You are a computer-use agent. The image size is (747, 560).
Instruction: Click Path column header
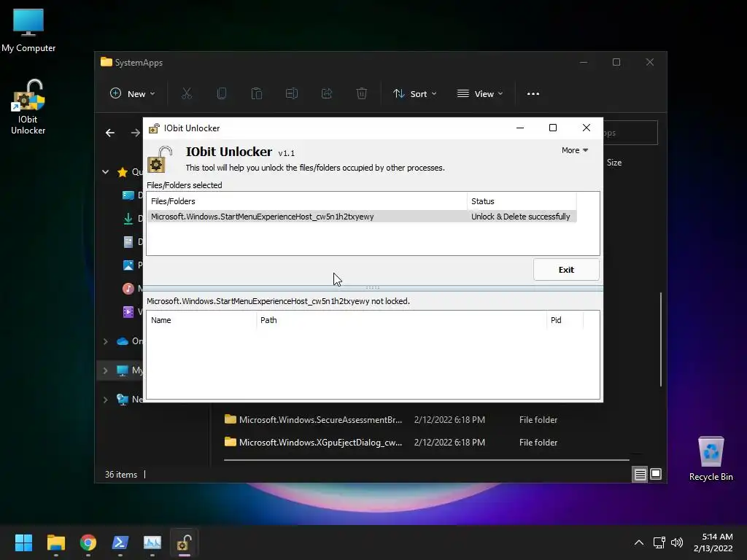coord(401,320)
